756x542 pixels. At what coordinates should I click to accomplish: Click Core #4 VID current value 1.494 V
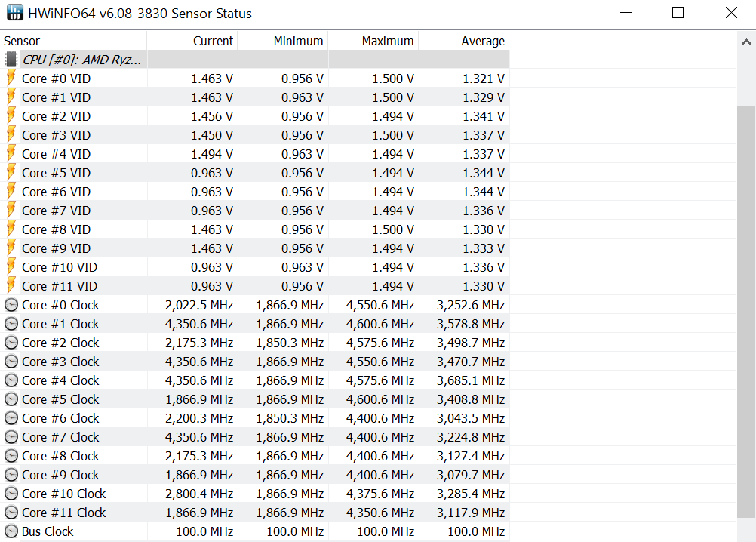(212, 154)
